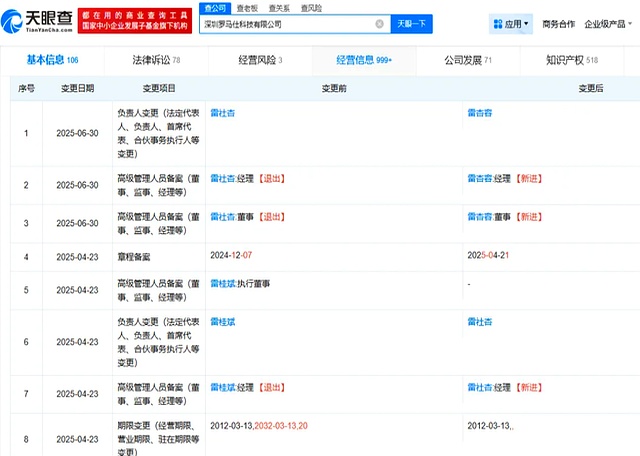Click the 【退出】 tag in row 7
The image size is (640, 456).
(x=272, y=387)
